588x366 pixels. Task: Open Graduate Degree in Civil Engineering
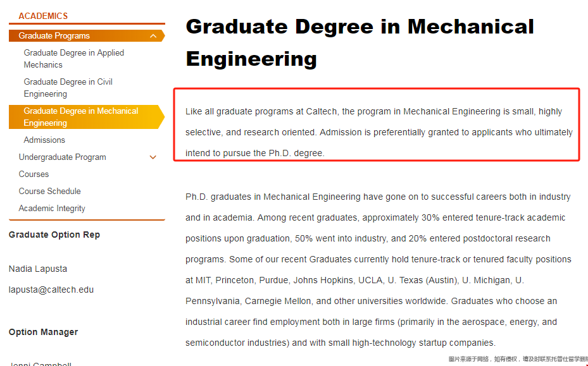68,88
